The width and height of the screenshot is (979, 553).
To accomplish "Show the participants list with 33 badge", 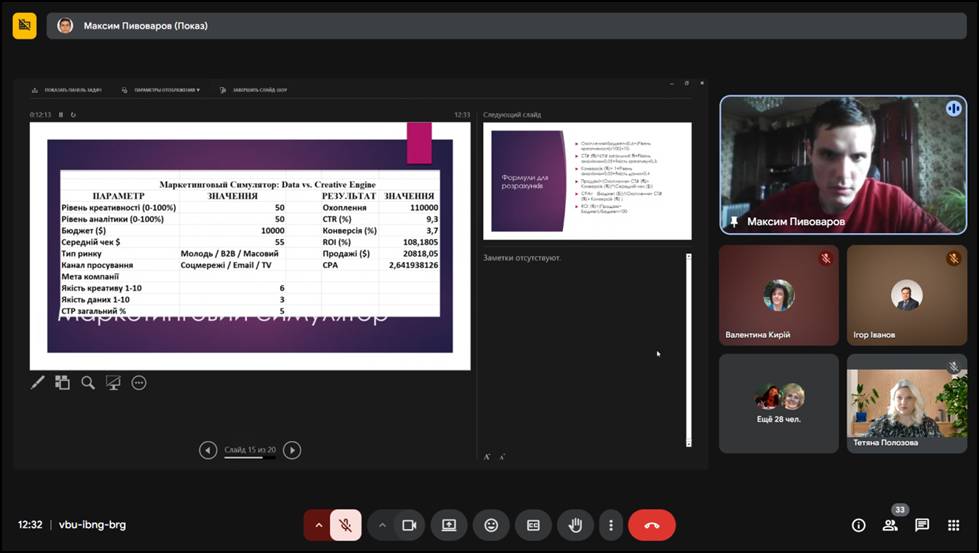I will click(890, 525).
